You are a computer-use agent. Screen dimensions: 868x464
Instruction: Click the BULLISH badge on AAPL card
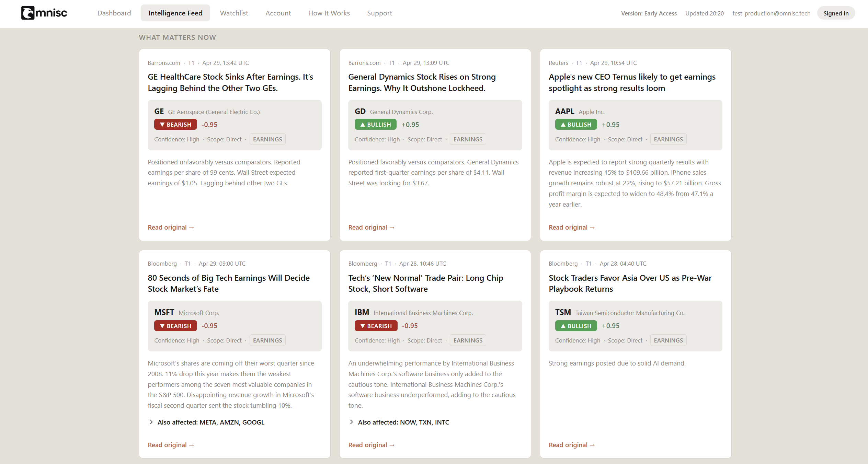(576, 125)
